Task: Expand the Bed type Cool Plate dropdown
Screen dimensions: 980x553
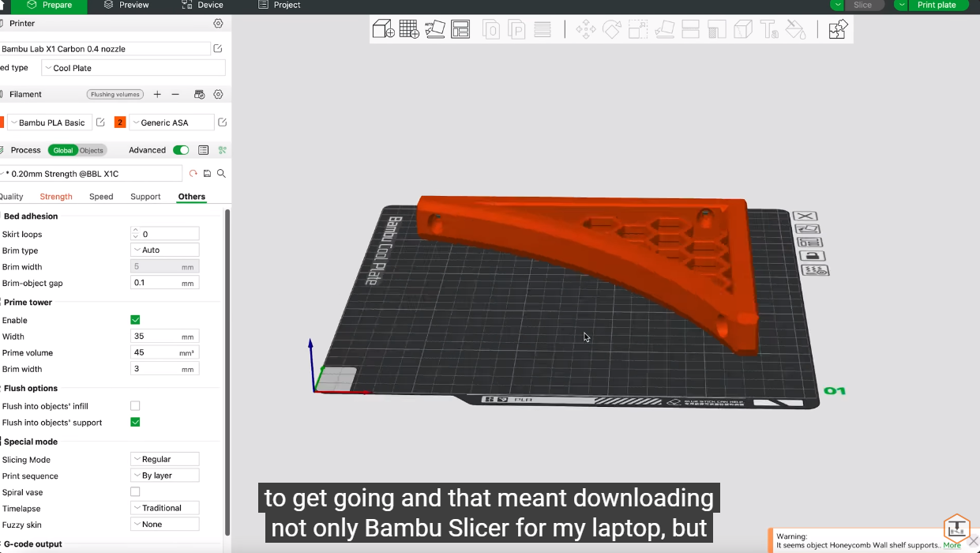Action: point(133,68)
